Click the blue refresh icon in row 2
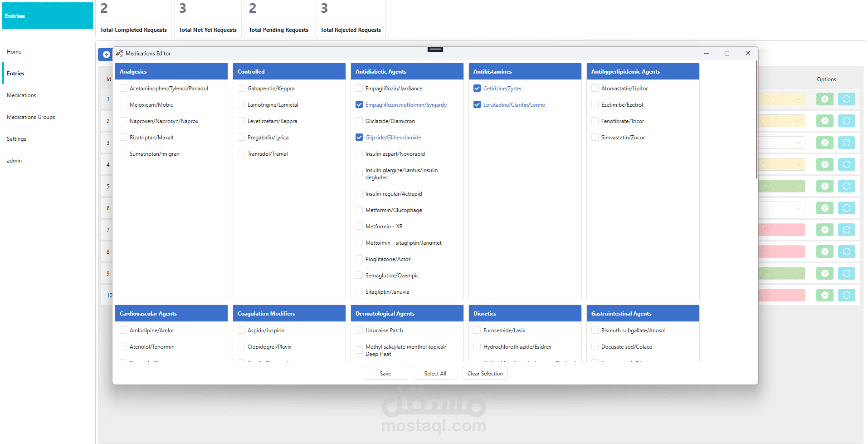Image resolution: width=868 pixels, height=444 pixels. click(x=846, y=121)
